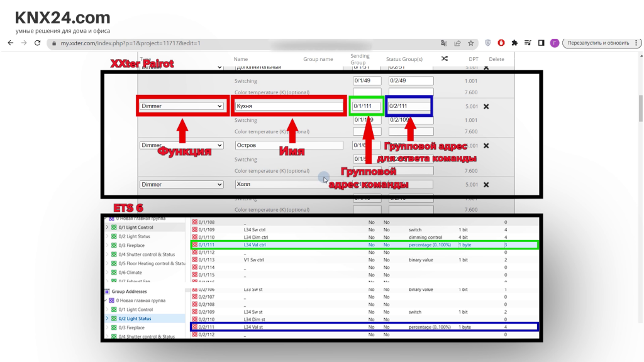644x362 pixels.
Task: Expand 0/2 Light Status in upper tree
Action: (x=108, y=236)
